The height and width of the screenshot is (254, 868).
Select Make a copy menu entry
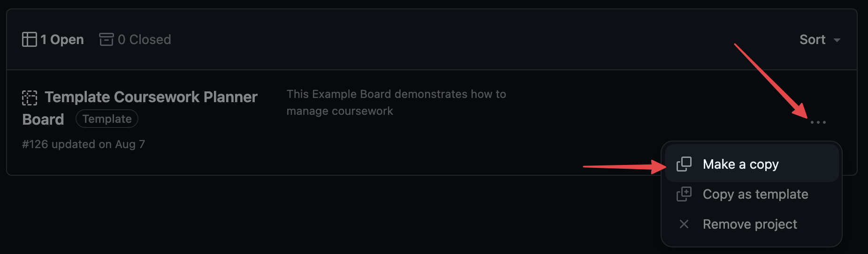[740, 164]
